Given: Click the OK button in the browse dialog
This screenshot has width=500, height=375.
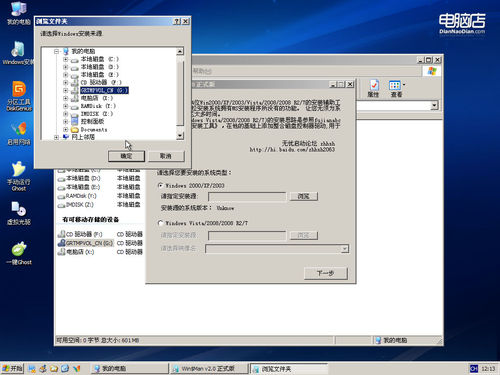Looking at the screenshot, I should click(x=126, y=156).
